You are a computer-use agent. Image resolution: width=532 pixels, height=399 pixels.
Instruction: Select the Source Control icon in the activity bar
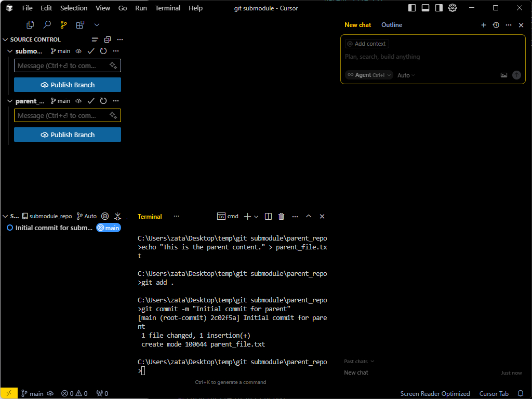(63, 24)
